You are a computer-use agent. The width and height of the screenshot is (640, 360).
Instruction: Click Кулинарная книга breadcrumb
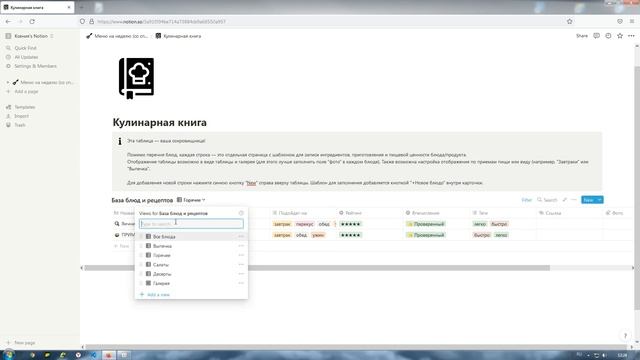coord(178,36)
